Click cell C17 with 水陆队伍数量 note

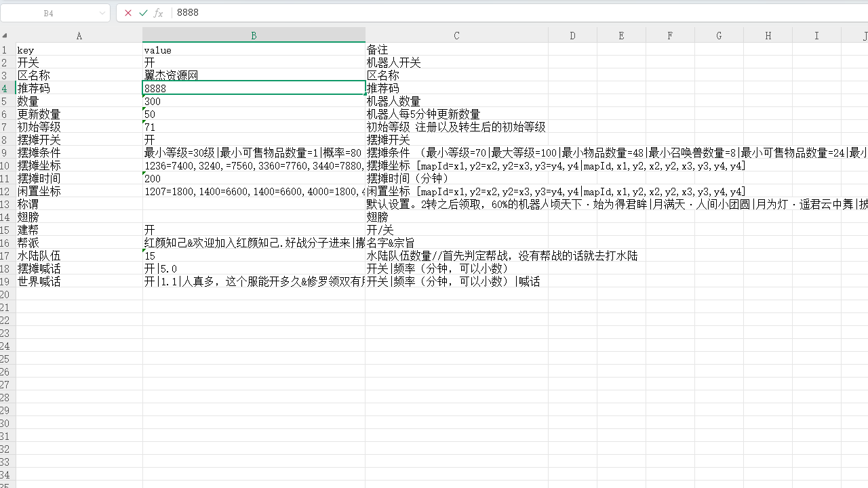pos(456,256)
